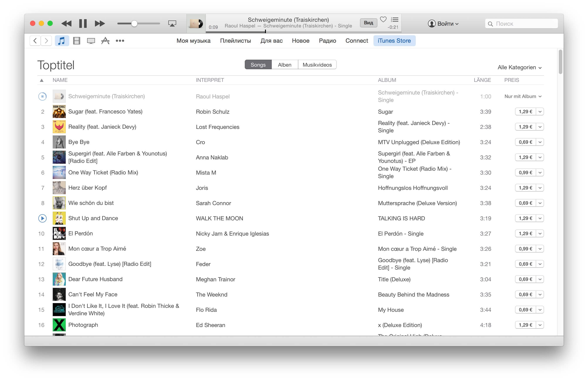Buy One Way Ticket for 0,99 €
The width and height of the screenshot is (588, 381).
pos(525,173)
